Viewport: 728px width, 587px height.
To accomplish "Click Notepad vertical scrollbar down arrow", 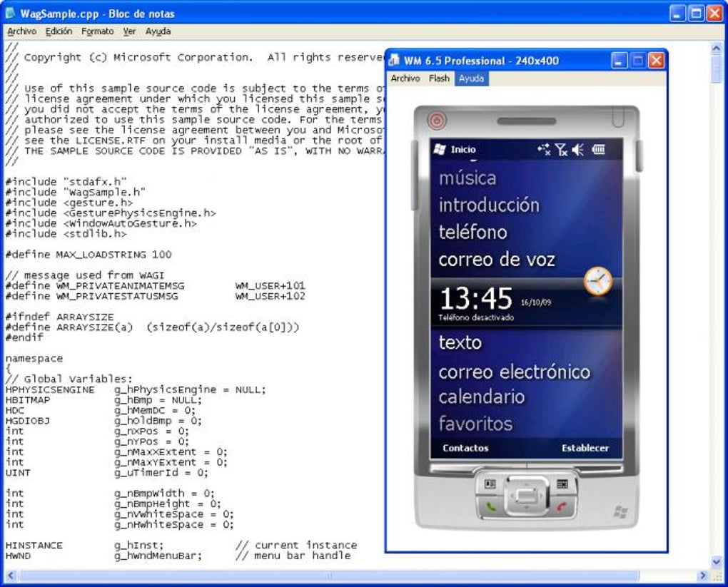I will [x=717, y=561].
